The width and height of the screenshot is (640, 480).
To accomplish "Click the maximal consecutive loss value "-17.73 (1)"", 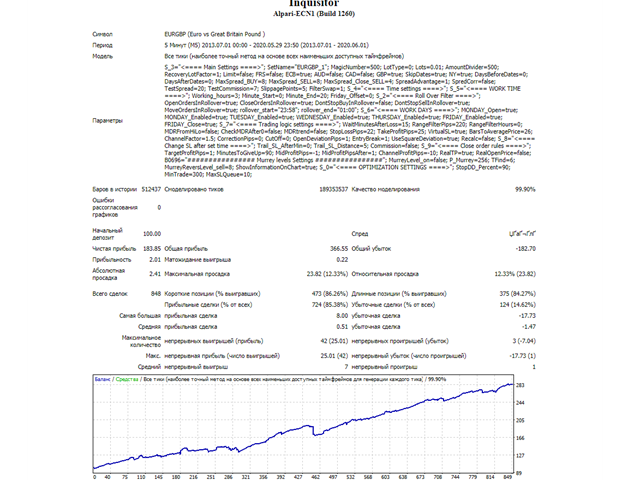I will point(522,356).
